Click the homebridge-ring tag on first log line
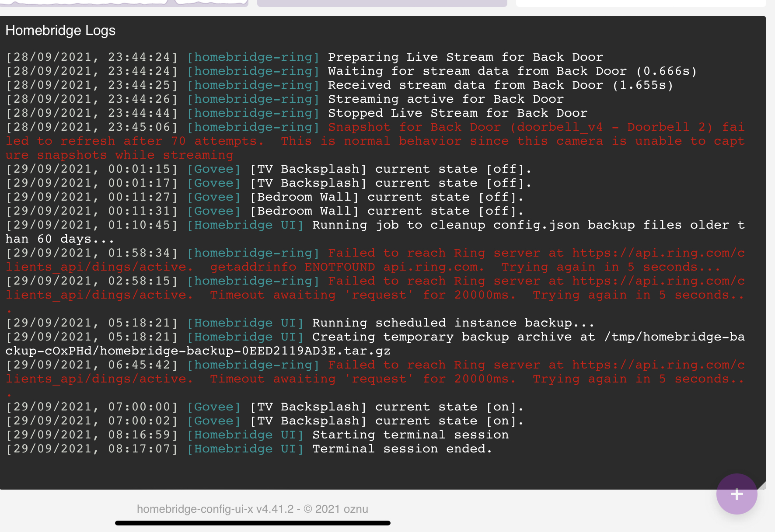The height and width of the screenshot is (532, 775). click(x=253, y=57)
